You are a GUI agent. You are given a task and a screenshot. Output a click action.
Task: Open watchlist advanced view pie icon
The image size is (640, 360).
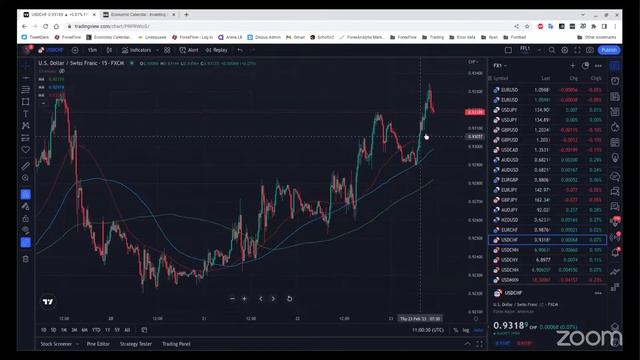(x=585, y=66)
